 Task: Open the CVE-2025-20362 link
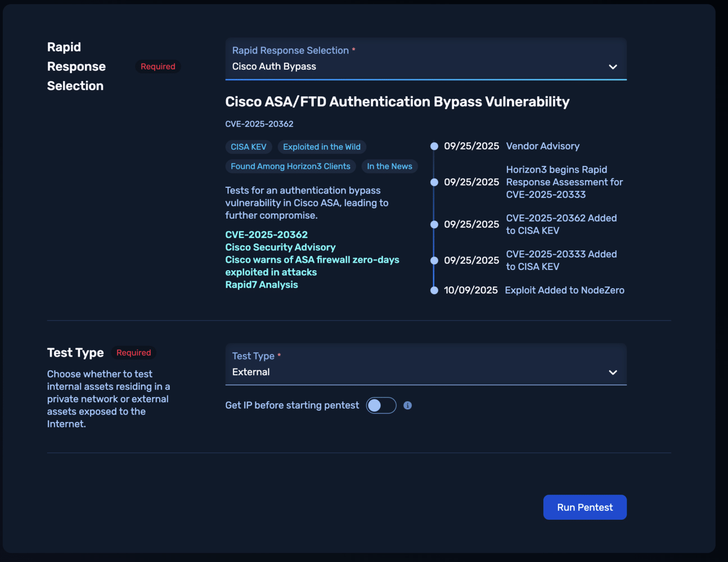click(266, 234)
